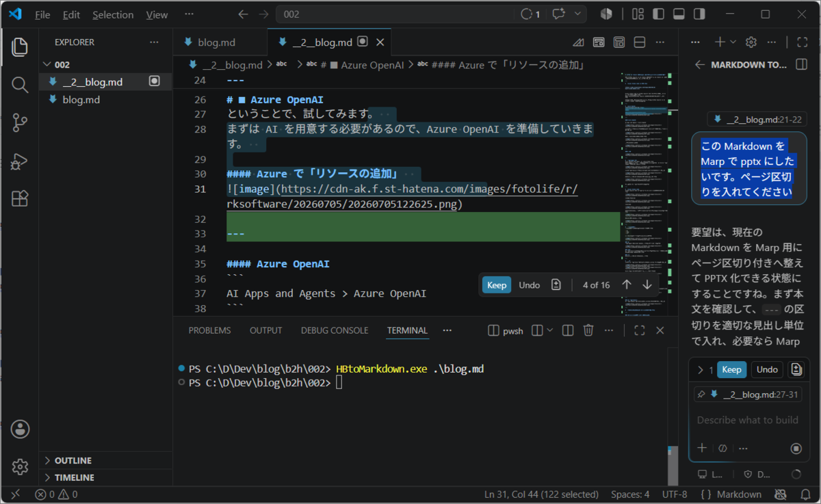Open the Source Control view

click(x=20, y=123)
